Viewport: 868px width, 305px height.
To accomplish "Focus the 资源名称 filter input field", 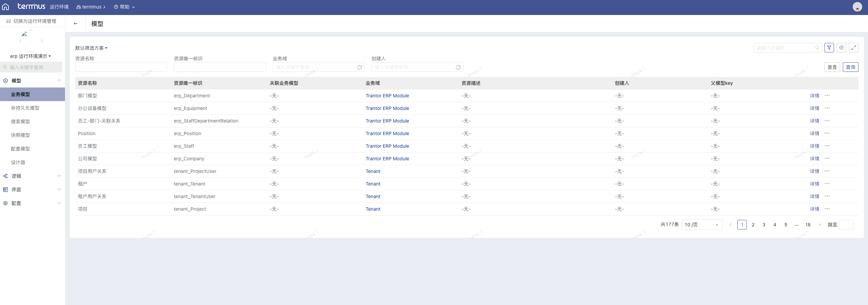I will pos(121,67).
